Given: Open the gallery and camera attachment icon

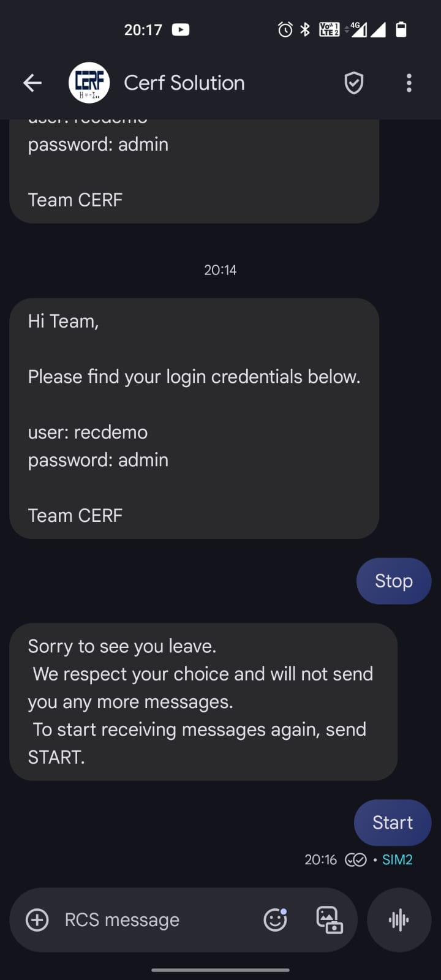Looking at the screenshot, I should coord(329,919).
